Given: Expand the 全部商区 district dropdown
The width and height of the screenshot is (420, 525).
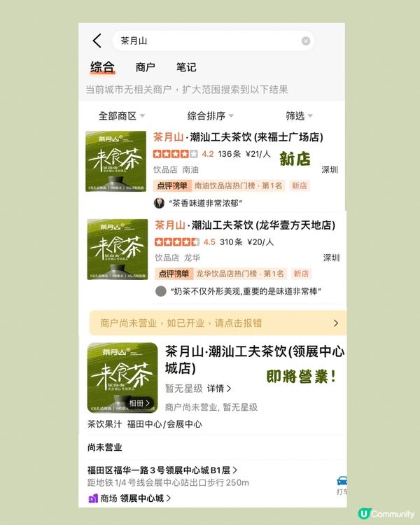Looking at the screenshot, I should 122,115.
